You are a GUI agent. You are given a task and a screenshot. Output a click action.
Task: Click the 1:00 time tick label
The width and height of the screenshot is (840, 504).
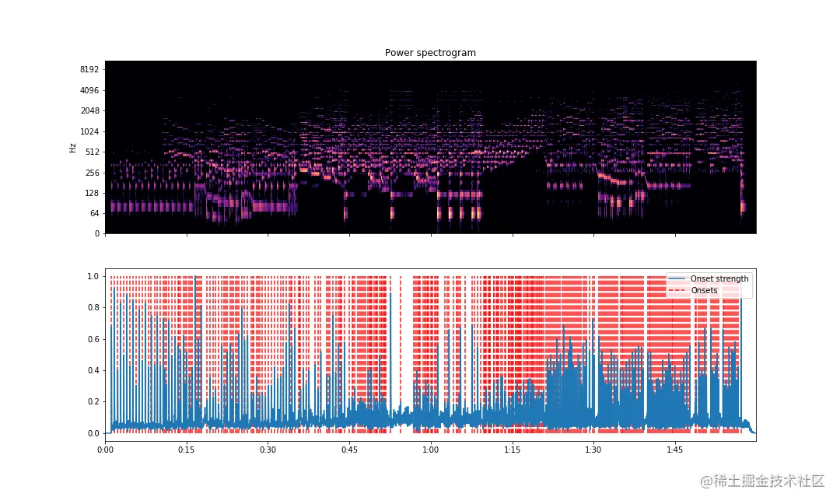431,450
